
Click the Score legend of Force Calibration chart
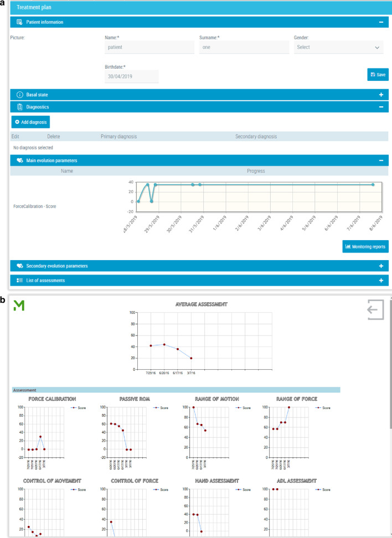point(78,408)
